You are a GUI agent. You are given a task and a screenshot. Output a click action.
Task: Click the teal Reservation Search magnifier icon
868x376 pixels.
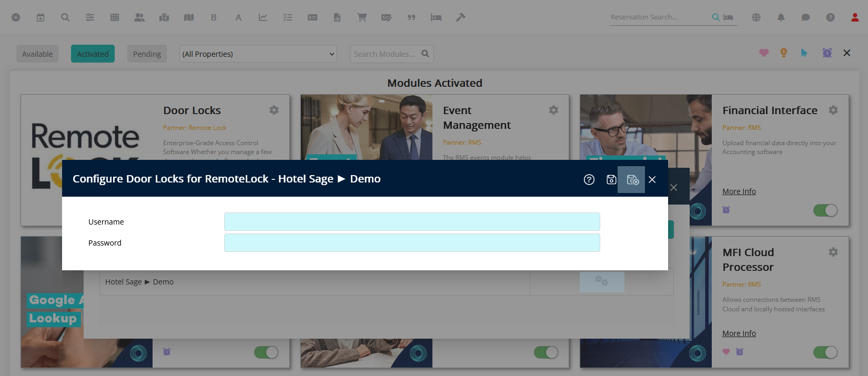tap(715, 17)
